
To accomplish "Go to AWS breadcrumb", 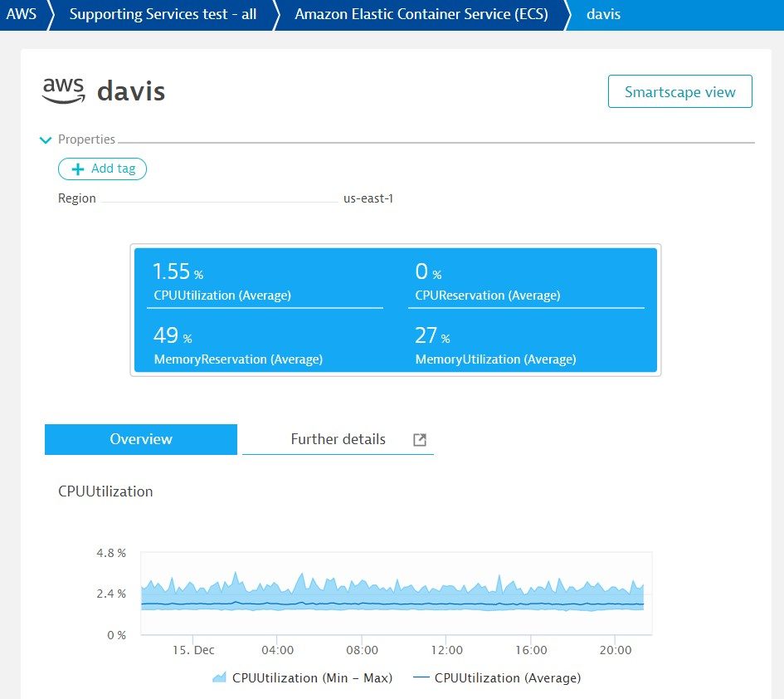I will coord(21,14).
